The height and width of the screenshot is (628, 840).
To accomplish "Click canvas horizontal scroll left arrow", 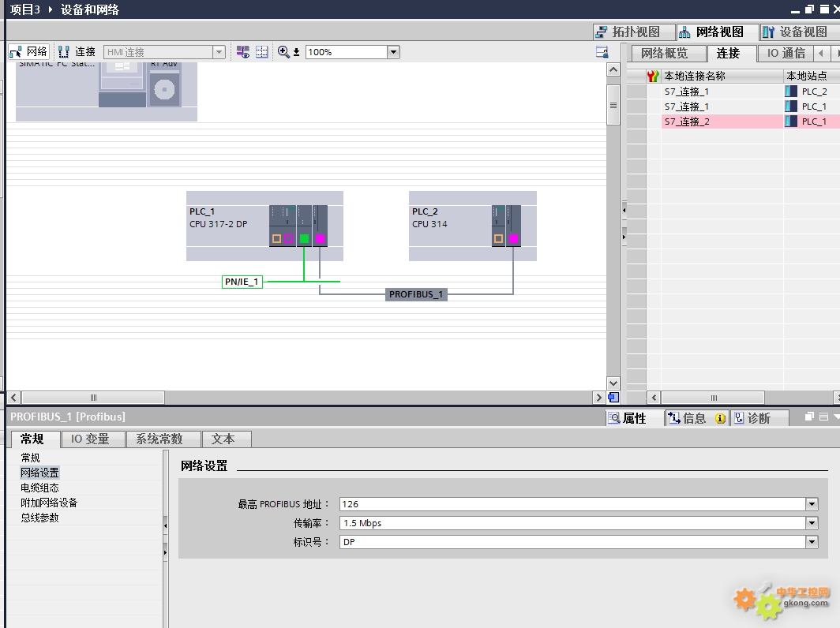I will (14, 398).
